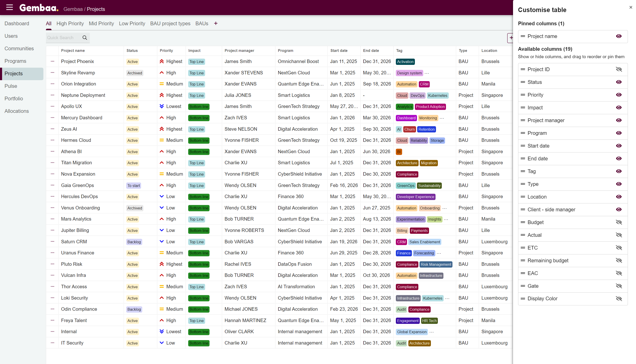Viewport: 636px width, 364px height.
Task: Click the Gembaa breadcrumb link
Action: coord(73,9)
